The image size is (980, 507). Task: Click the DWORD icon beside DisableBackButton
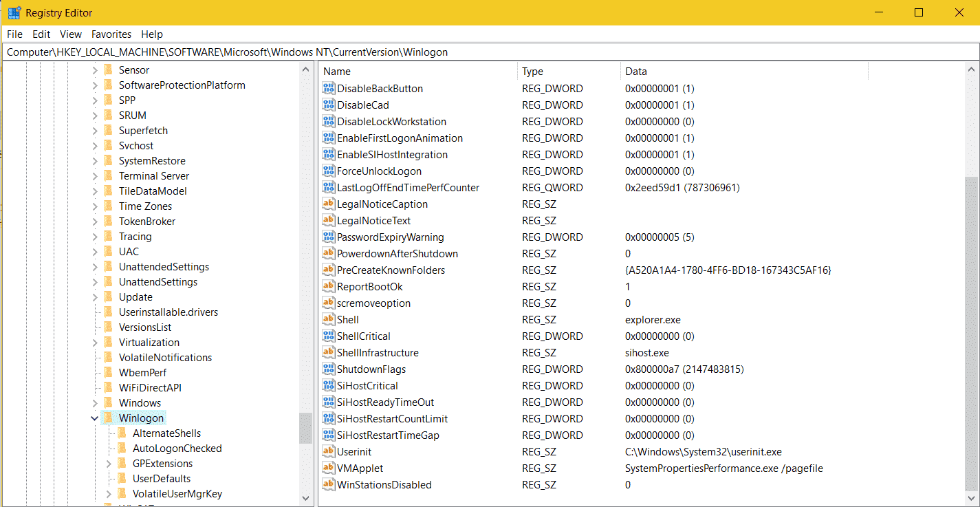329,89
